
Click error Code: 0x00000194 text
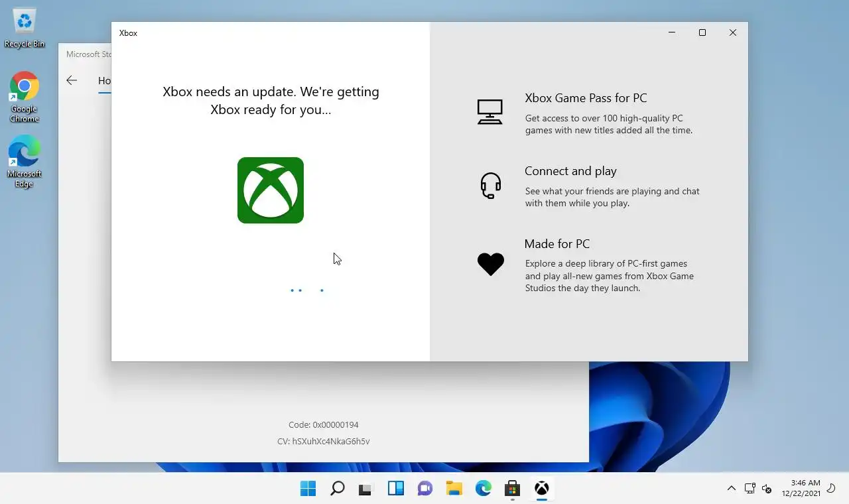click(323, 425)
